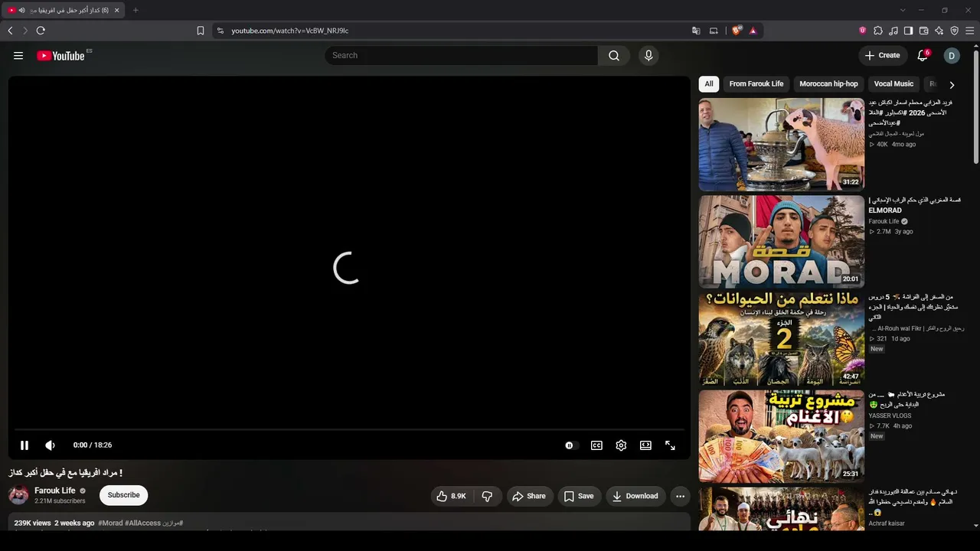Open the sheep and teapot video thumbnail
This screenshot has height=551, width=980.
pos(782,144)
